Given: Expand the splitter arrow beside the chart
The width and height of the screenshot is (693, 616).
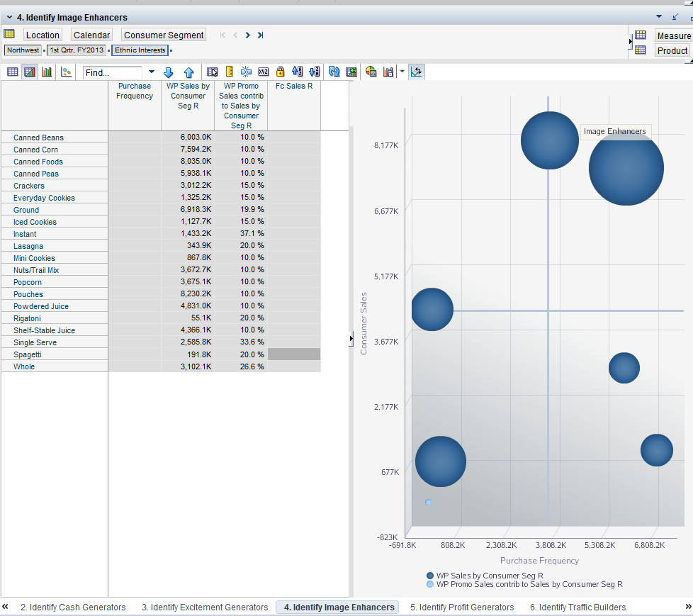Looking at the screenshot, I should 351,340.
